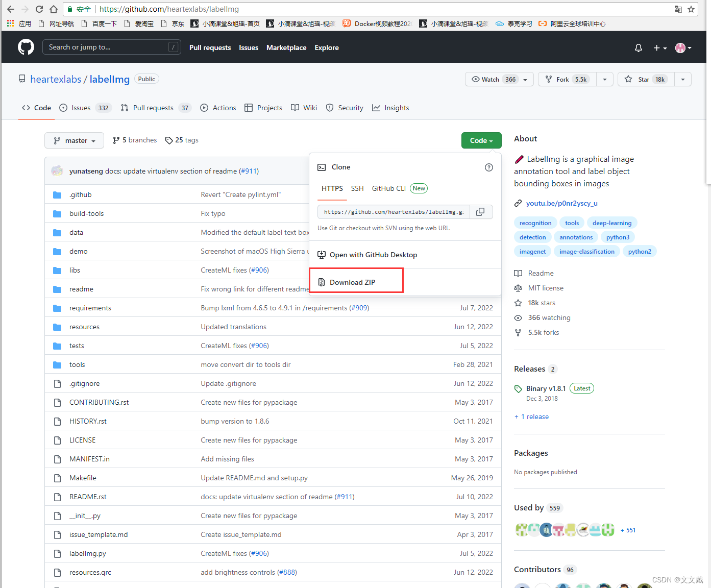Open the requirements folder
The width and height of the screenshot is (711, 588).
click(90, 308)
